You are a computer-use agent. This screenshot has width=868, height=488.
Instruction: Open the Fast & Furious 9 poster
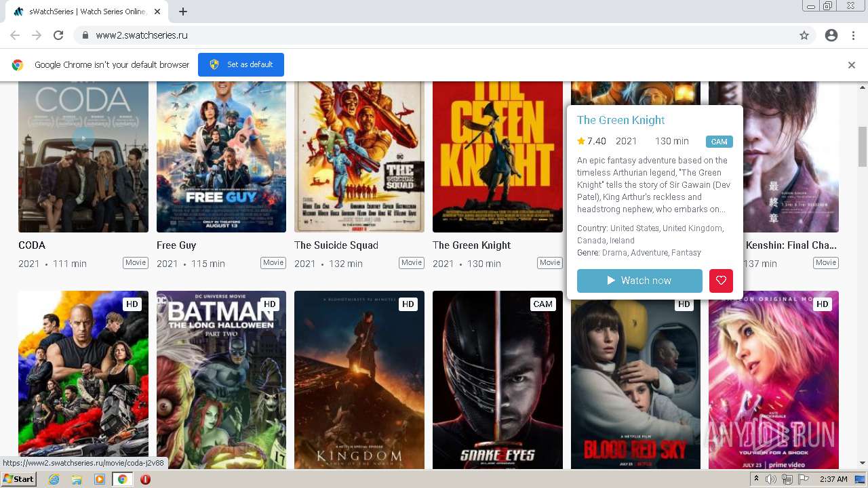click(x=83, y=380)
